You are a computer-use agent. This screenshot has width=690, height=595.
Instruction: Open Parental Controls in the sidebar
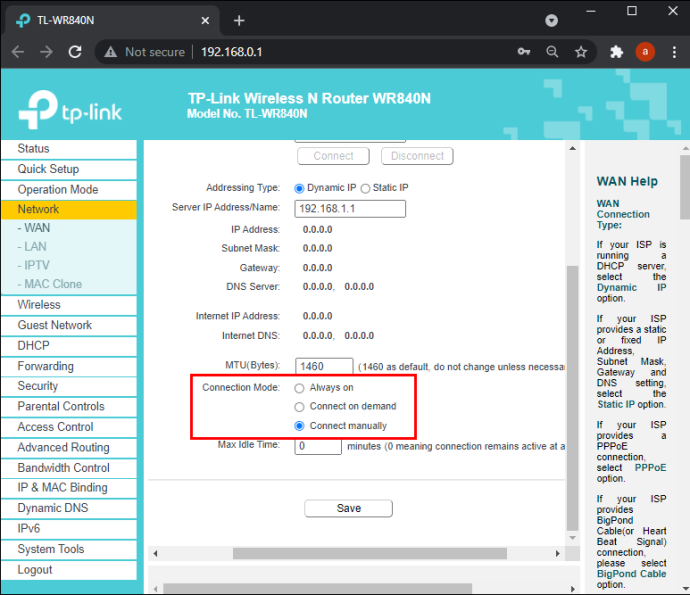click(69, 407)
